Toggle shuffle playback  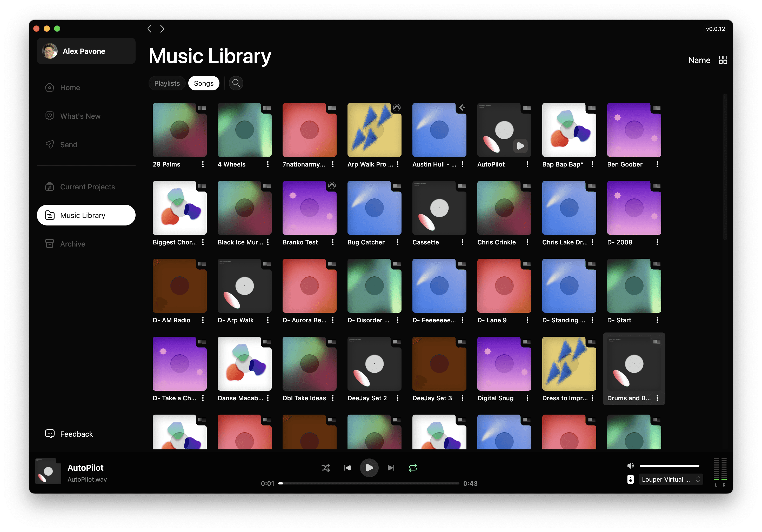pyautogui.click(x=326, y=468)
